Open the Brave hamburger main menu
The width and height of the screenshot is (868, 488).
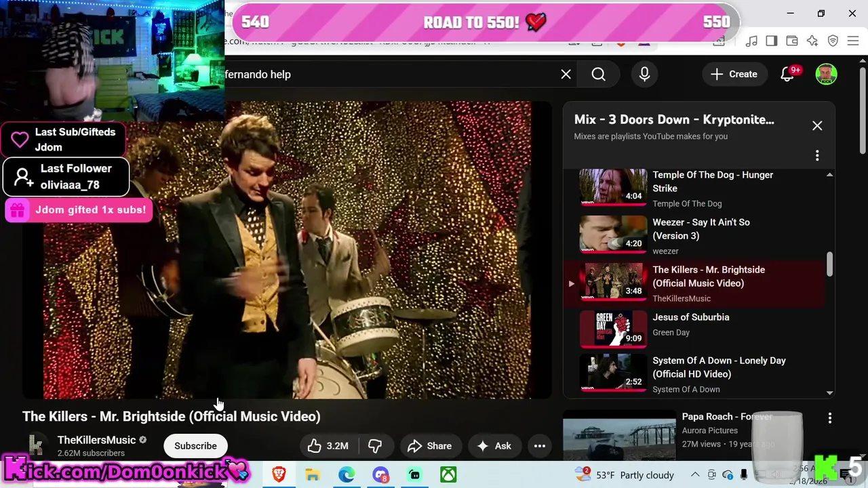tap(854, 41)
